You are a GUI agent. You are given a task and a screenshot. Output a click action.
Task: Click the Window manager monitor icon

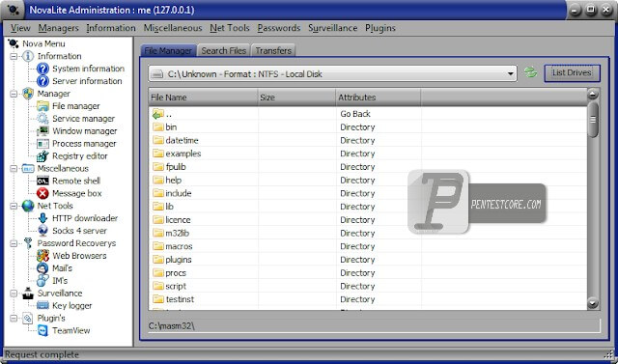pyautogui.click(x=42, y=131)
